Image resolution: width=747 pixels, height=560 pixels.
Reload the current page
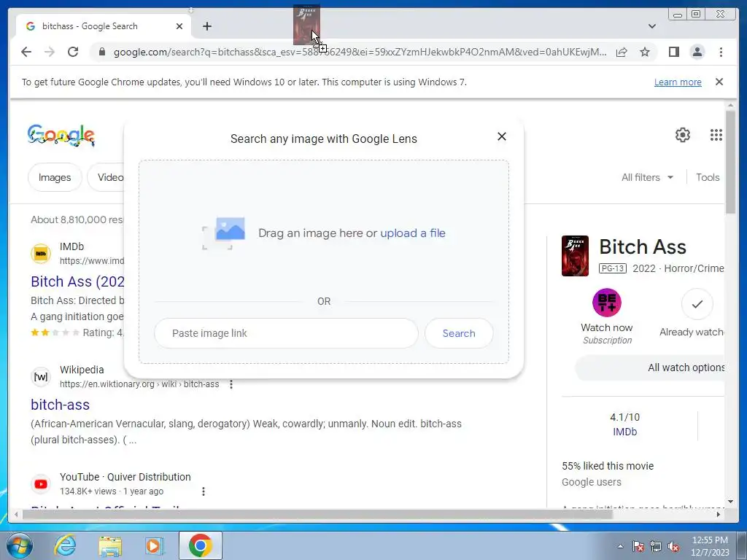click(73, 52)
